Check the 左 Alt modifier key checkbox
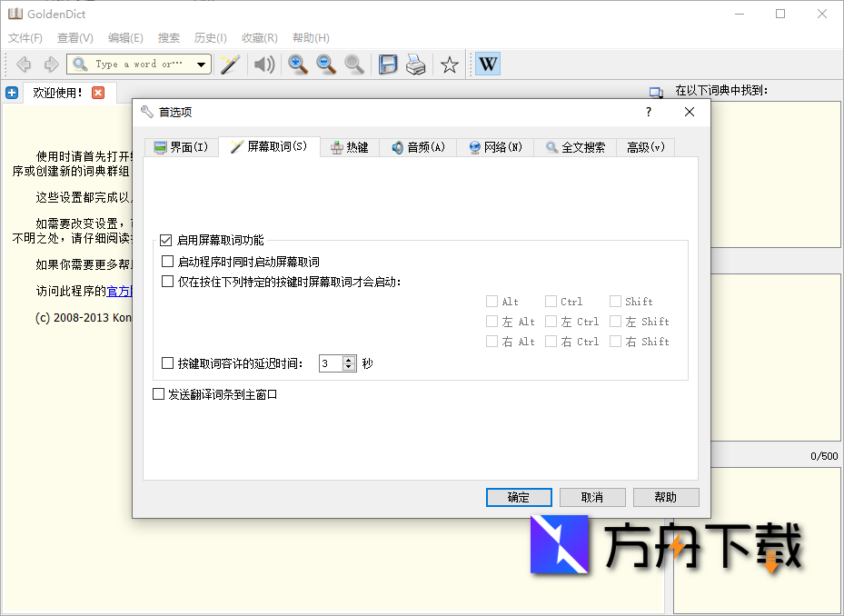The width and height of the screenshot is (844, 616). [x=492, y=321]
